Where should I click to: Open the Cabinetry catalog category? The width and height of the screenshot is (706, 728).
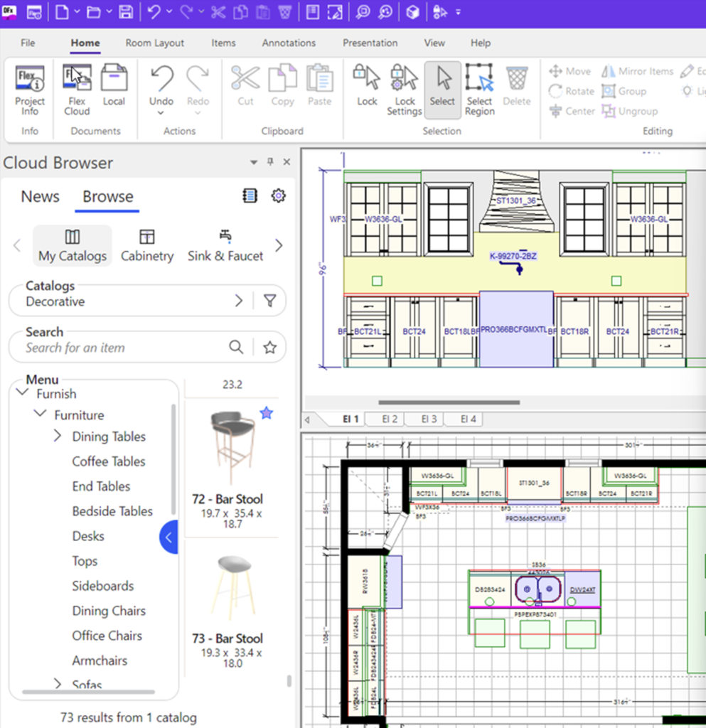(x=147, y=246)
